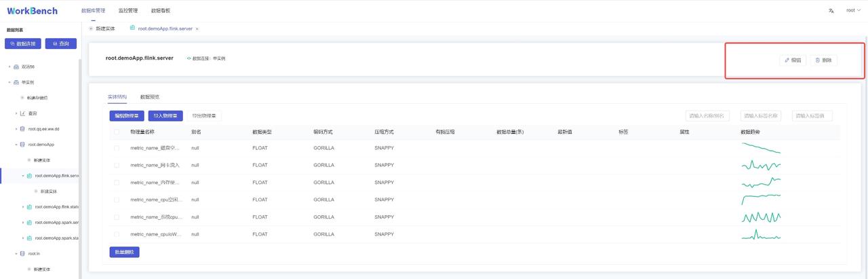Image resolution: width=868 pixels, height=279 pixels.
Task: Click the database icon beside root.qq.ee.ww.dd
Action: click(22, 129)
